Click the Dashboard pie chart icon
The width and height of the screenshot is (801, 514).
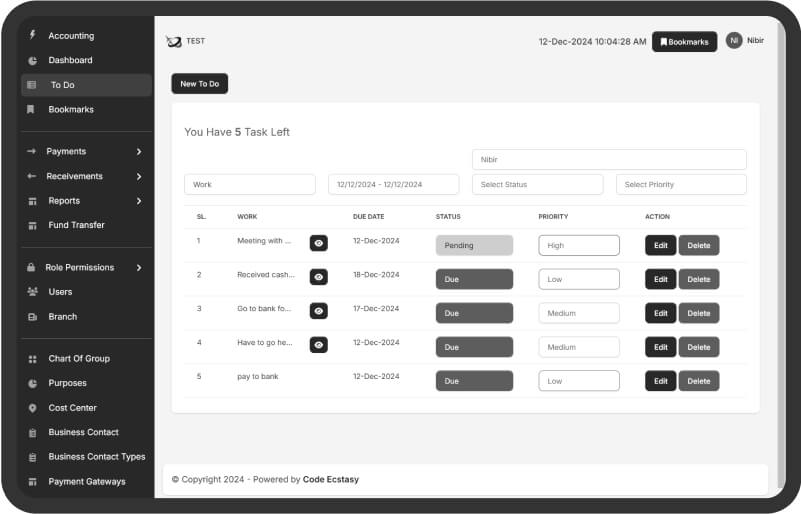click(x=32, y=61)
